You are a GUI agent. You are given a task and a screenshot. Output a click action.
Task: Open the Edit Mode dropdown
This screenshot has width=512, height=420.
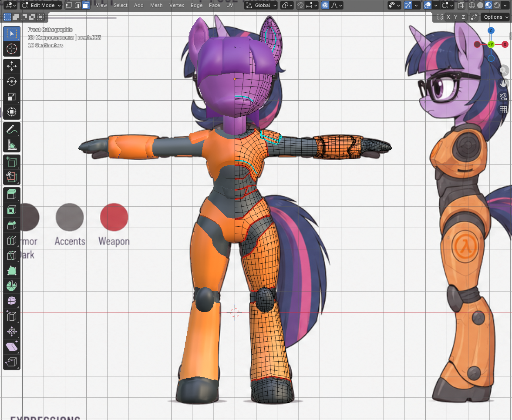click(x=41, y=5)
